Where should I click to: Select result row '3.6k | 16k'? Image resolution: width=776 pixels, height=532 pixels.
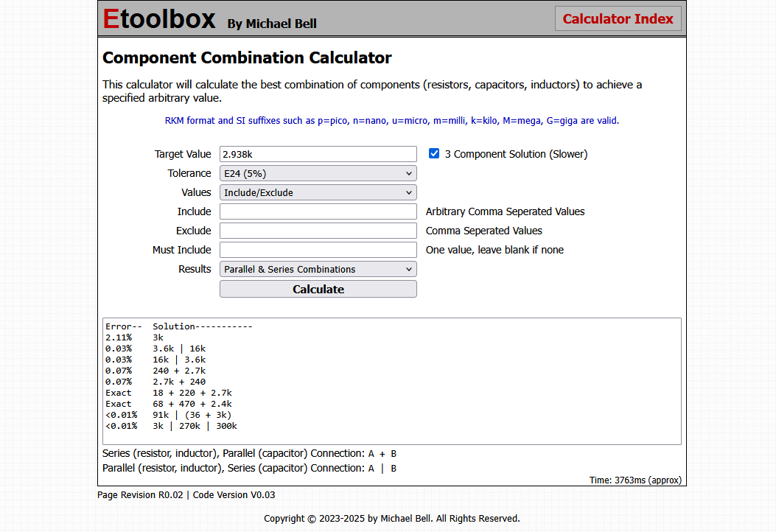coord(179,349)
